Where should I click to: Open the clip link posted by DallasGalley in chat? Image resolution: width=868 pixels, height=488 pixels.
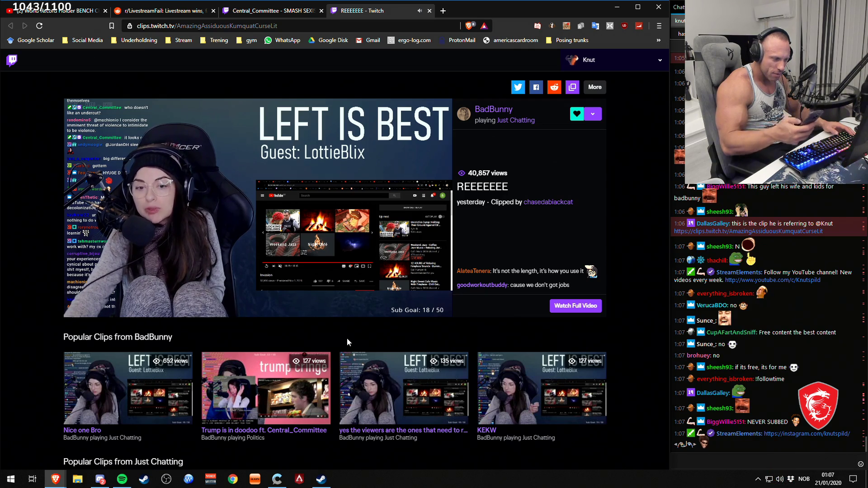[748, 231]
